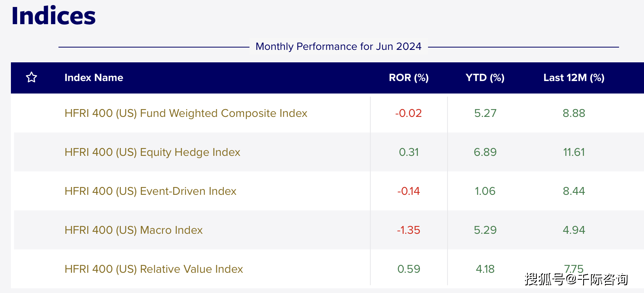
Task: Click YTD value 6.89
Action: (x=485, y=152)
